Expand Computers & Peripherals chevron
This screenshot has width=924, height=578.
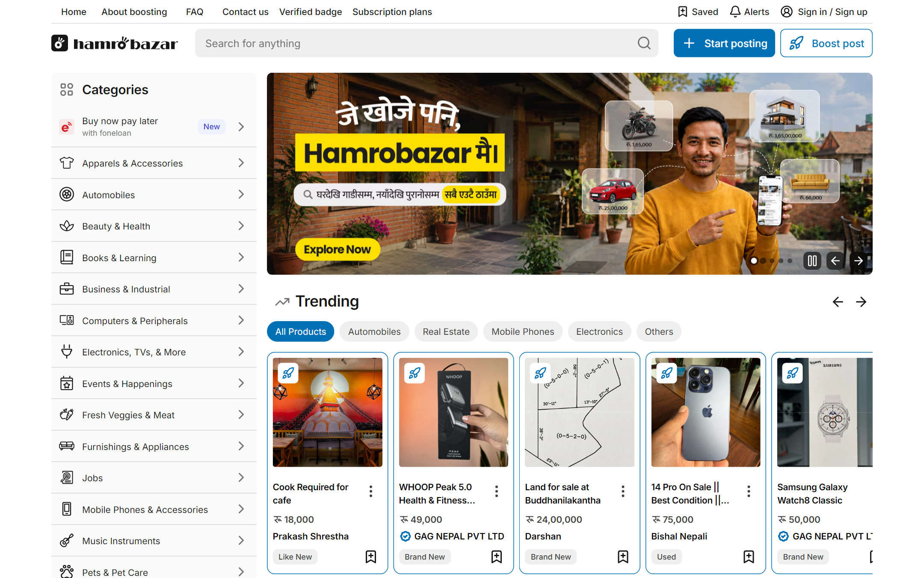(241, 320)
